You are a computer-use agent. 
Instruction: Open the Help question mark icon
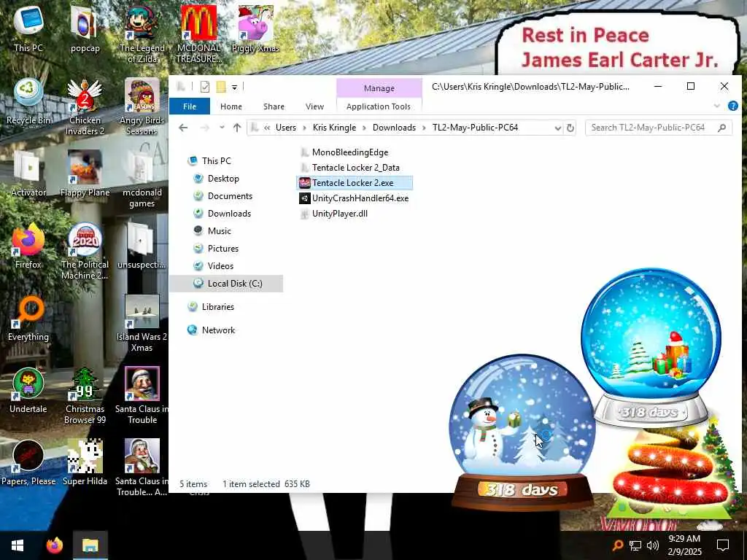coord(732,106)
